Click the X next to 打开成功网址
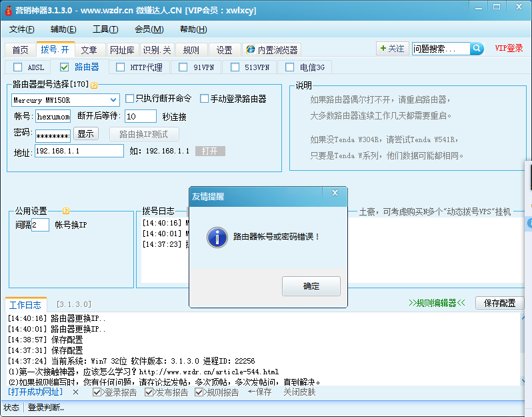 coord(75,392)
